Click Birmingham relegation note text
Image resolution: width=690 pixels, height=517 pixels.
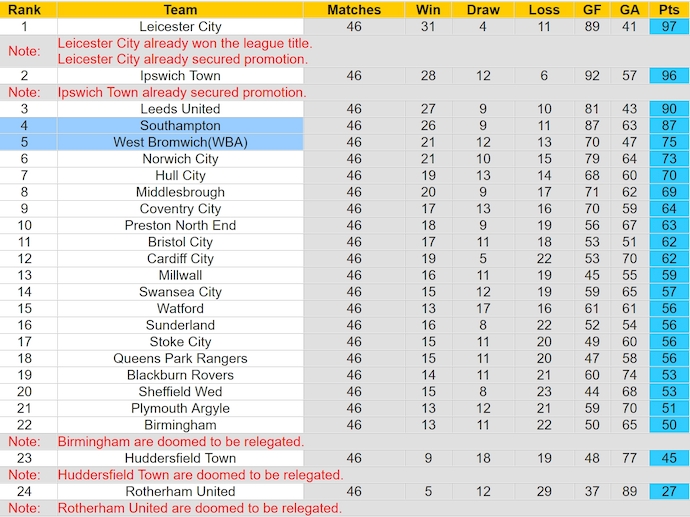pos(180,442)
